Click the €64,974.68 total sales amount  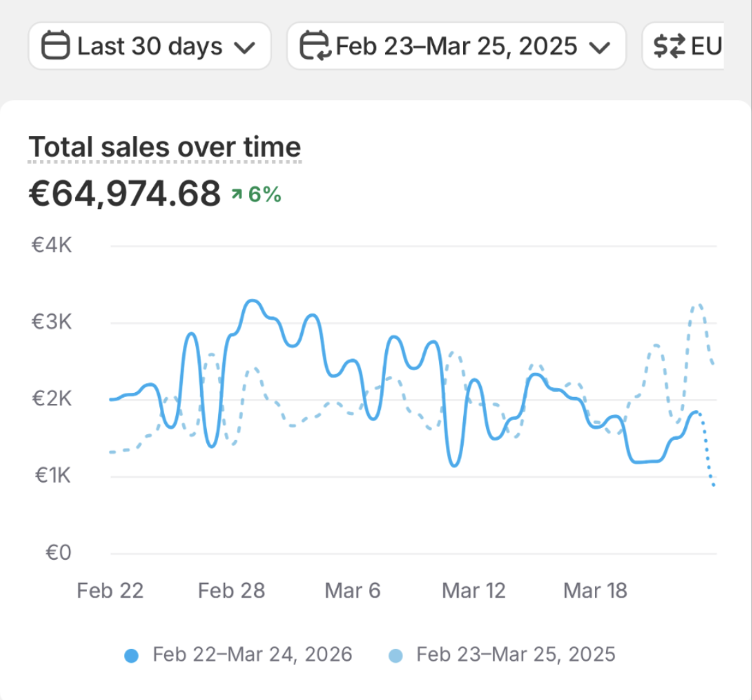[x=125, y=194]
